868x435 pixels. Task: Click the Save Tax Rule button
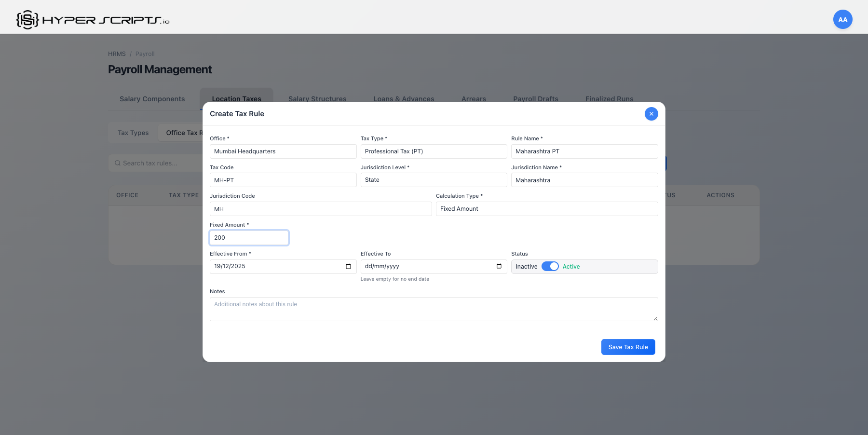coord(628,347)
